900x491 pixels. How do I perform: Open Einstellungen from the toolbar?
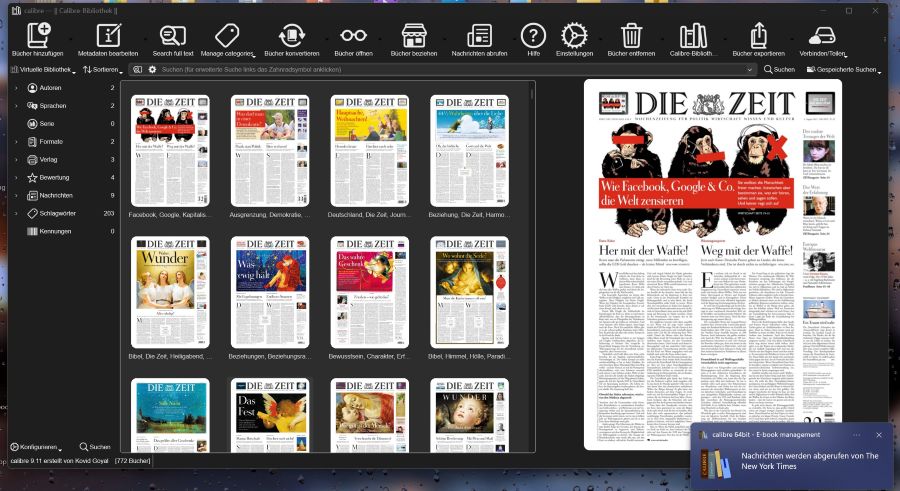(574, 36)
